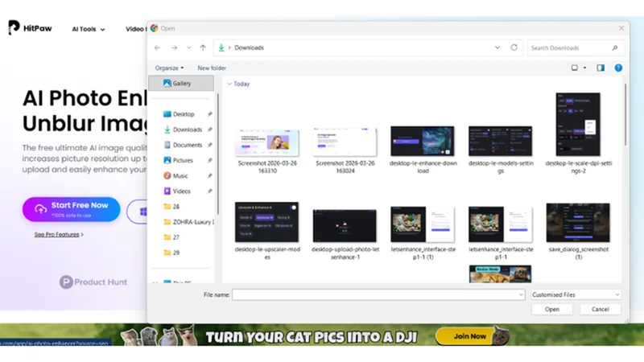Select Desktop in navigation pane

184,114
